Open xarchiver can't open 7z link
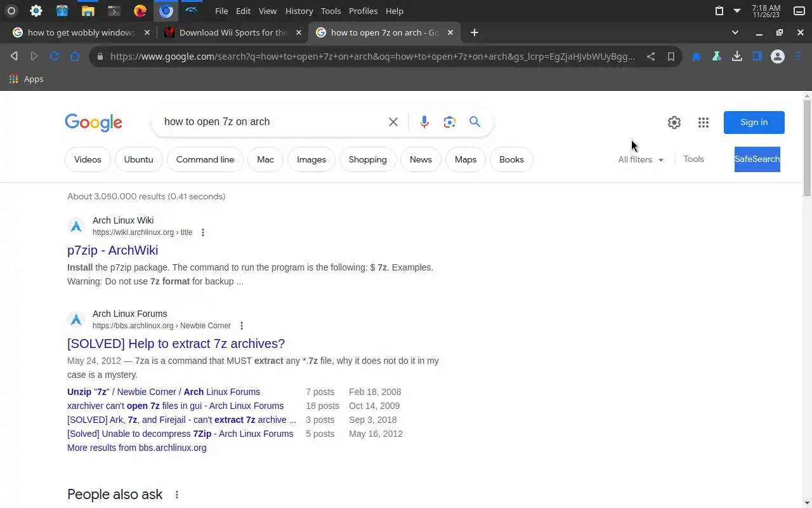This screenshot has height=508, width=812. [x=175, y=406]
